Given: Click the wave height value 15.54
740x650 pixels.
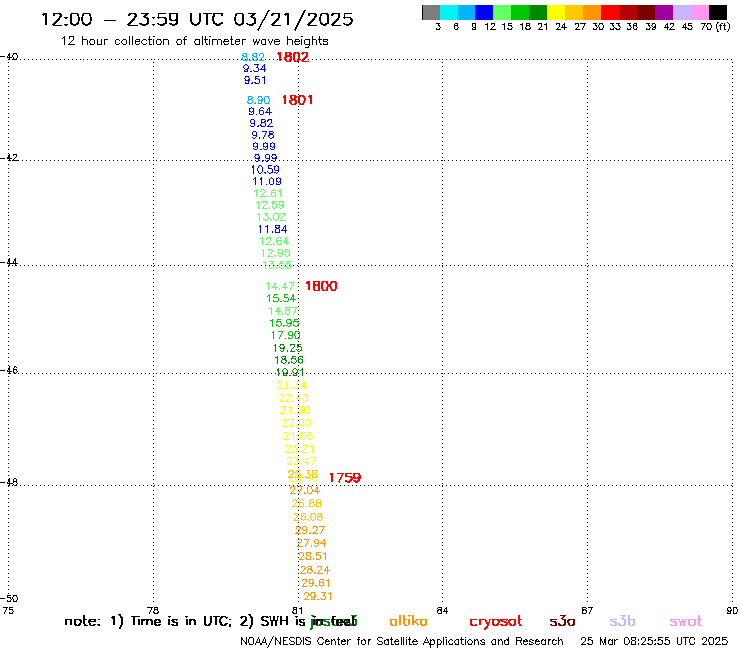Looking at the screenshot, I should click(x=281, y=298).
